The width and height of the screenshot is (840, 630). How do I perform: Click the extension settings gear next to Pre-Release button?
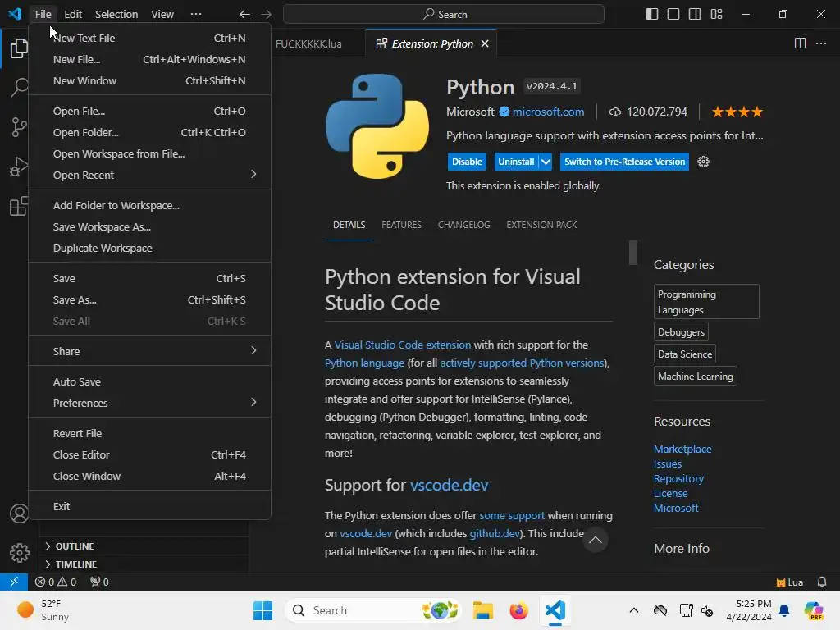click(703, 162)
